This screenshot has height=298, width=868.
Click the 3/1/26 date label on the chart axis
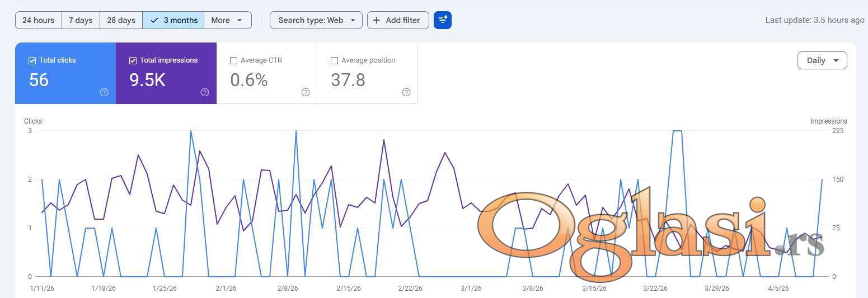pos(471,288)
